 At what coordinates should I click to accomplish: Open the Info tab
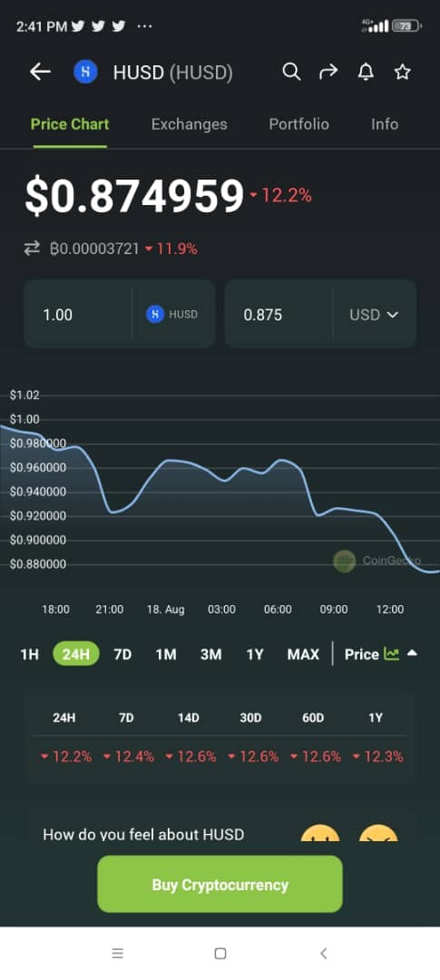coord(385,124)
